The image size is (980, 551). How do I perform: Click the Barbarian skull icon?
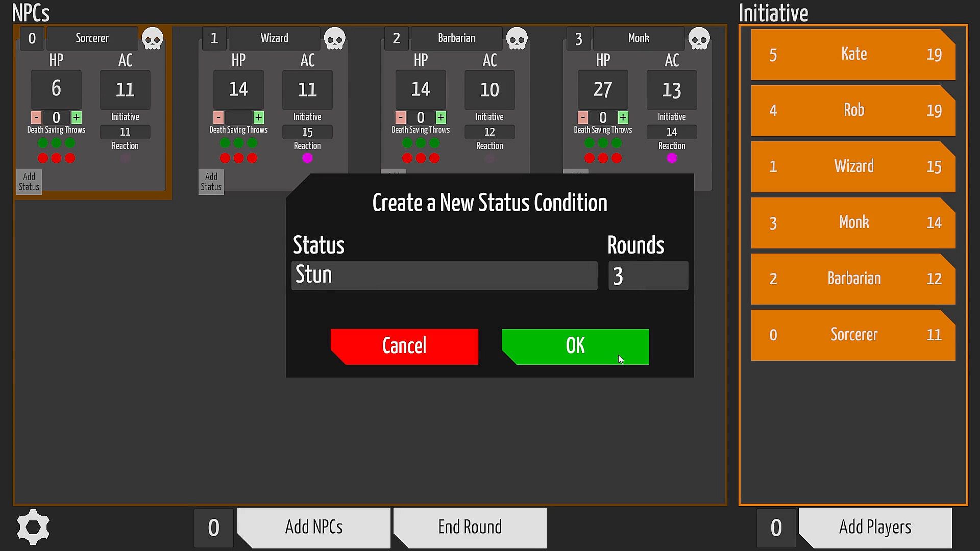pos(517,38)
